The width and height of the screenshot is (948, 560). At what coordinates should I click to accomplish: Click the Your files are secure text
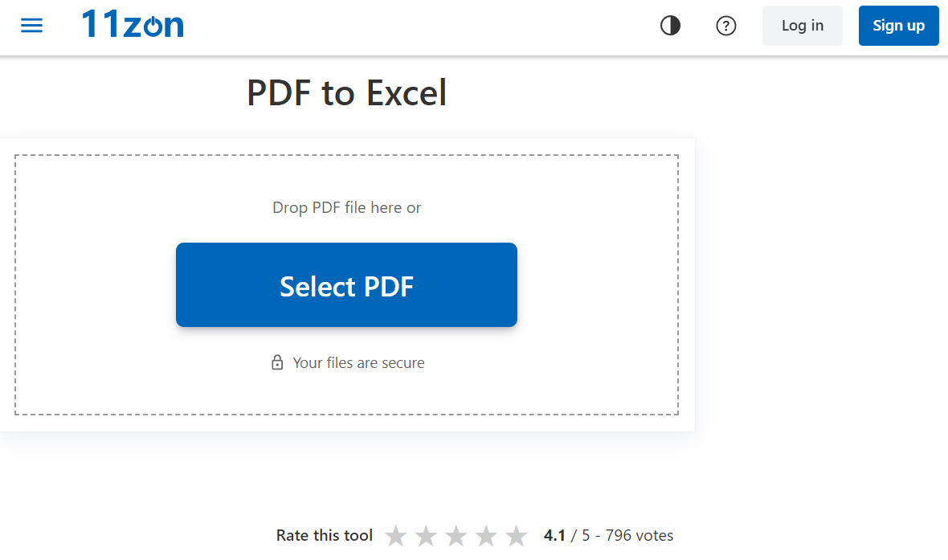[x=358, y=363]
